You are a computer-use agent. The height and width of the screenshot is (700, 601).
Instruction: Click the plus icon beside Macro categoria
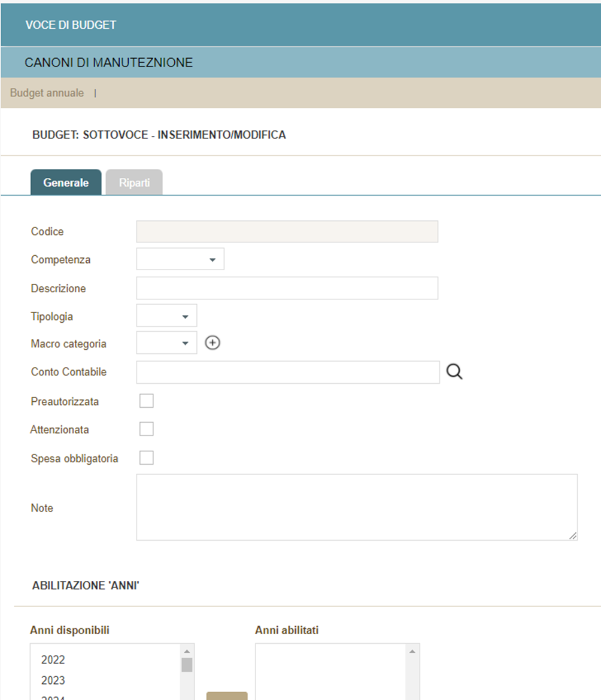[213, 343]
